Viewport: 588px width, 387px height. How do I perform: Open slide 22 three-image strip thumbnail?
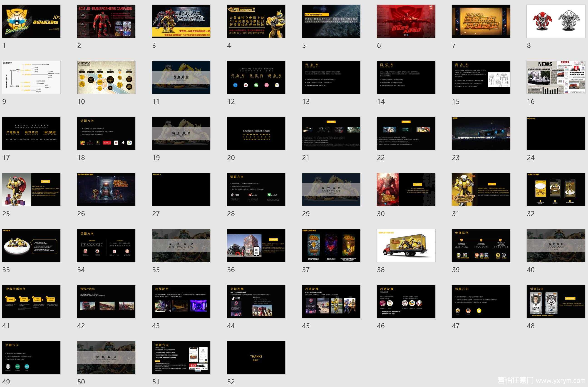tap(406, 133)
